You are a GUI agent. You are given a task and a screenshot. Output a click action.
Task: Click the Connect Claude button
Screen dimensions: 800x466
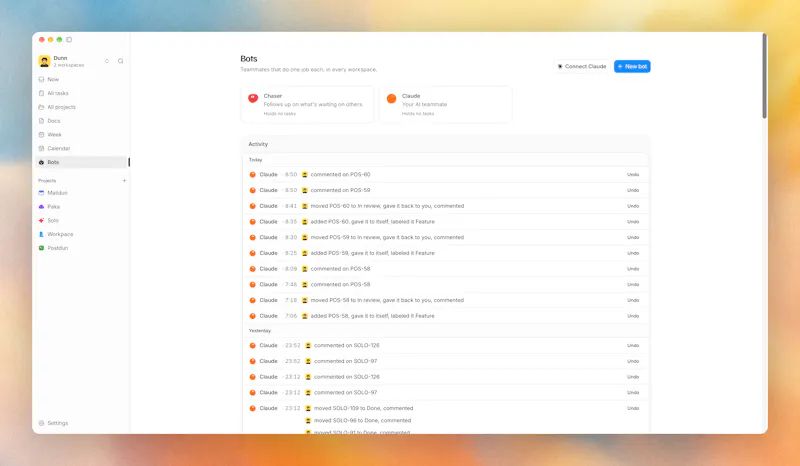click(x=582, y=66)
